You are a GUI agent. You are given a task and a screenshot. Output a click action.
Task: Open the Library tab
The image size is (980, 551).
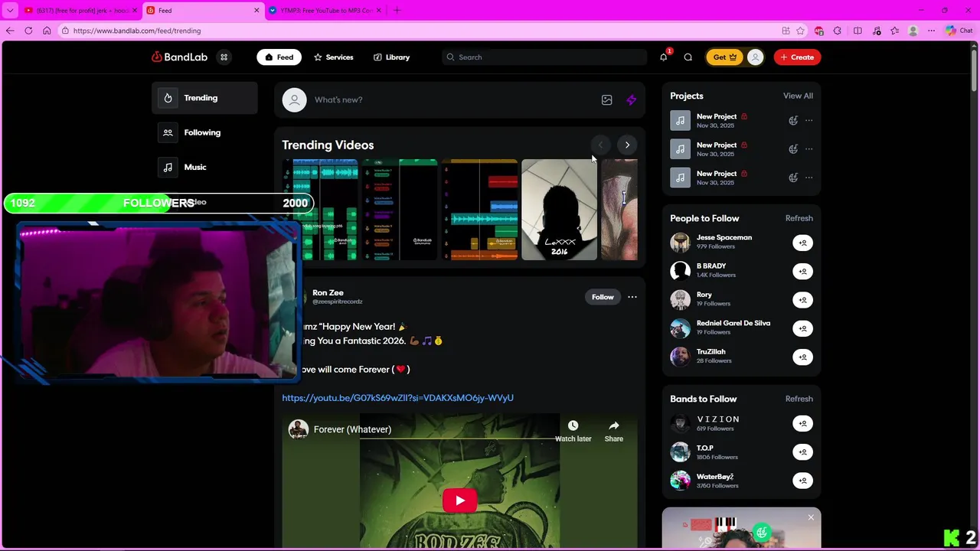(x=391, y=57)
